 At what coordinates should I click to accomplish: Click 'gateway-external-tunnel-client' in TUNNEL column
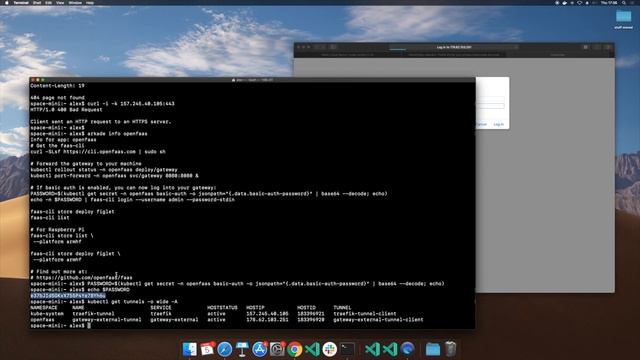point(378,320)
